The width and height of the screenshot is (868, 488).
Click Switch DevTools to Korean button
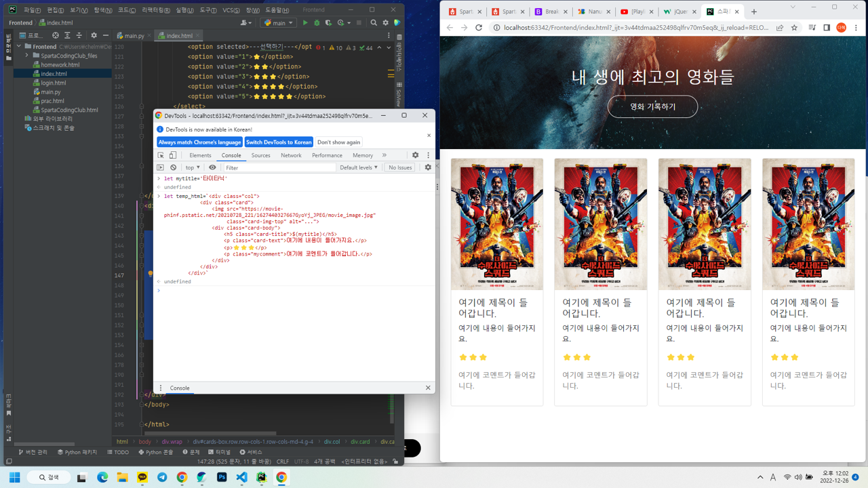tap(279, 142)
